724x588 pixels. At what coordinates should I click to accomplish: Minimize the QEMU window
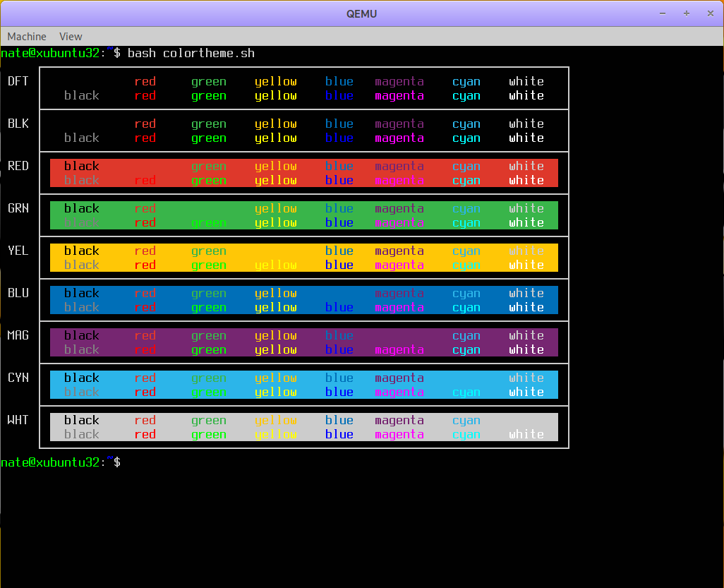pos(663,14)
